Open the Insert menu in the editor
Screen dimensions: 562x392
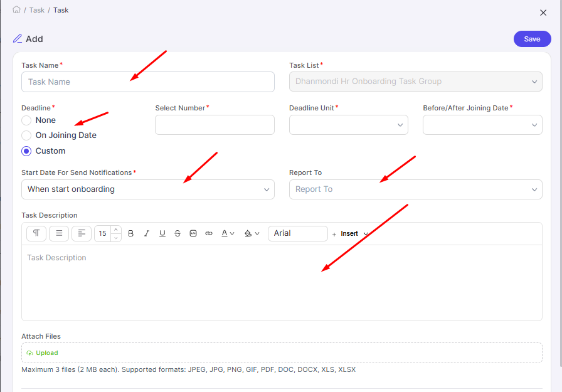tap(350, 233)
